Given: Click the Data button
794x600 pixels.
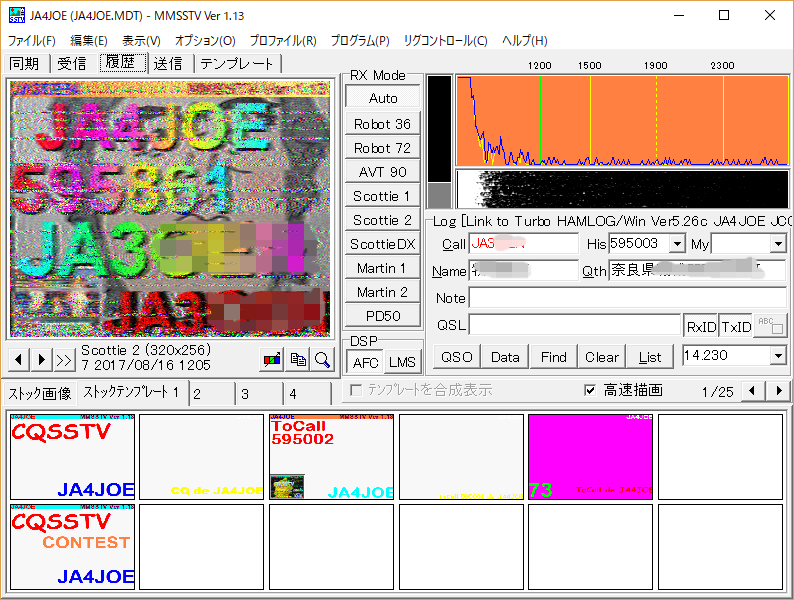Looking at the screenshot, I should click(505, 357).
